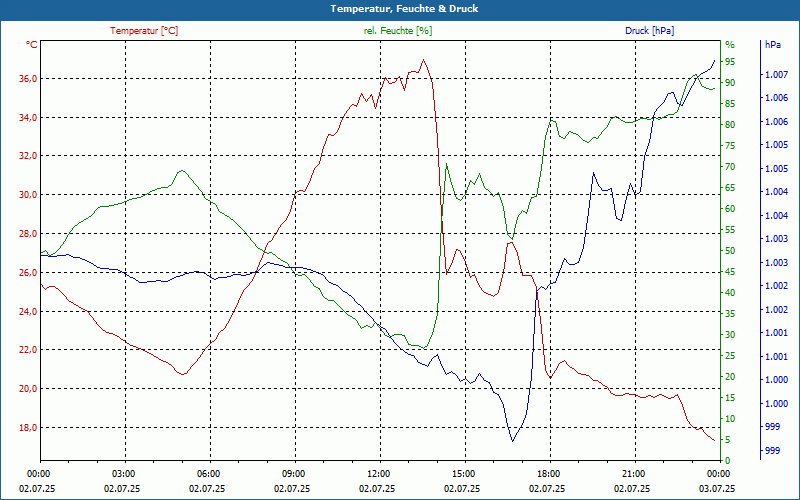Click the '%' unit label on humidity axis
The height and width of the screenshot is (500, 800).
pos(730,45)
